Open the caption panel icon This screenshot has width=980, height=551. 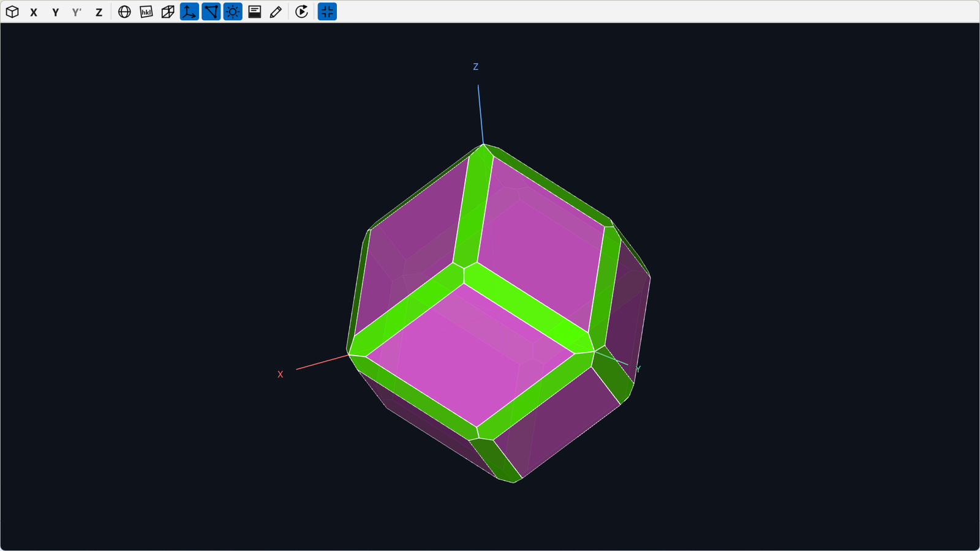point(255,12)
